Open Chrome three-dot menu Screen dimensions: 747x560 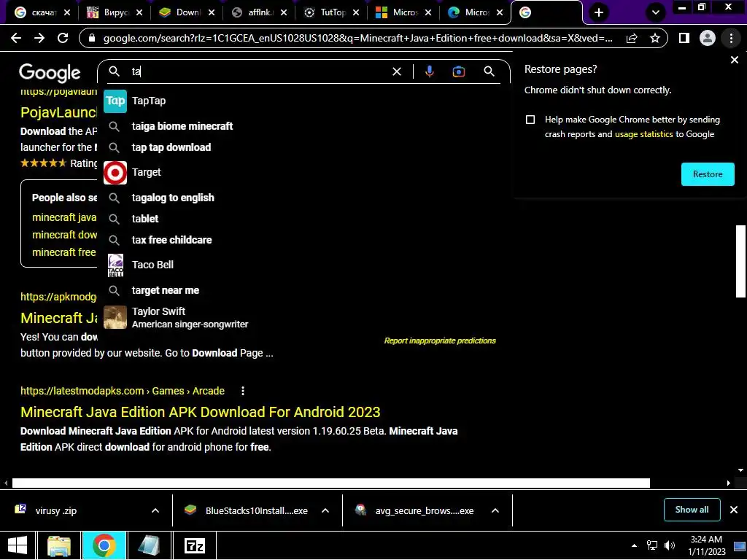click(731, 38)
